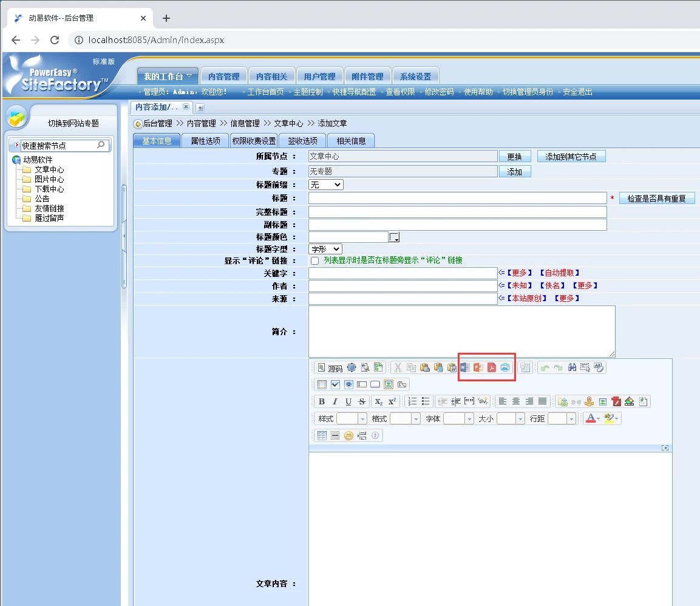Open the 内容管理 top menu tab
Image resolution: width=700 pixels, height=606 pixels.
coord(223,77)
